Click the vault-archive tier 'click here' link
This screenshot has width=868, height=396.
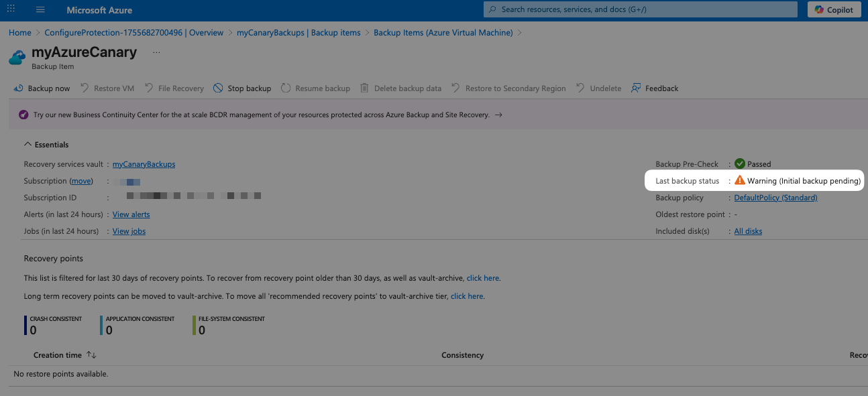[467, 295]
